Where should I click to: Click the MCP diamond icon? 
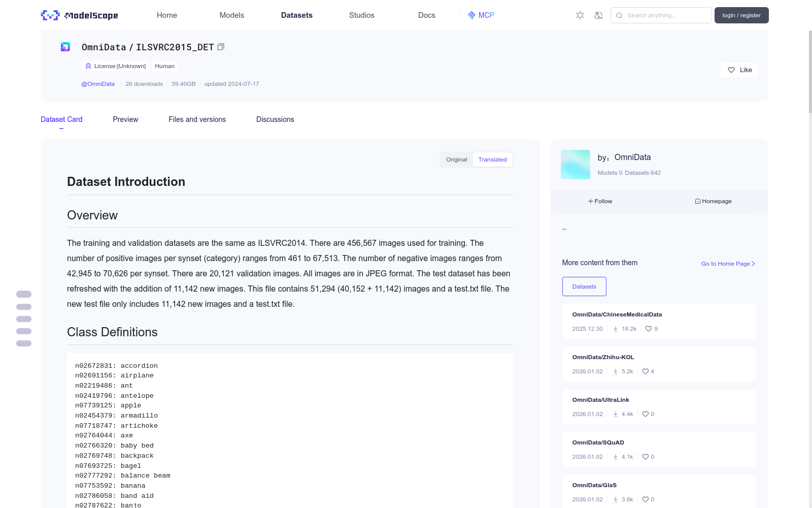coord(471,15)
